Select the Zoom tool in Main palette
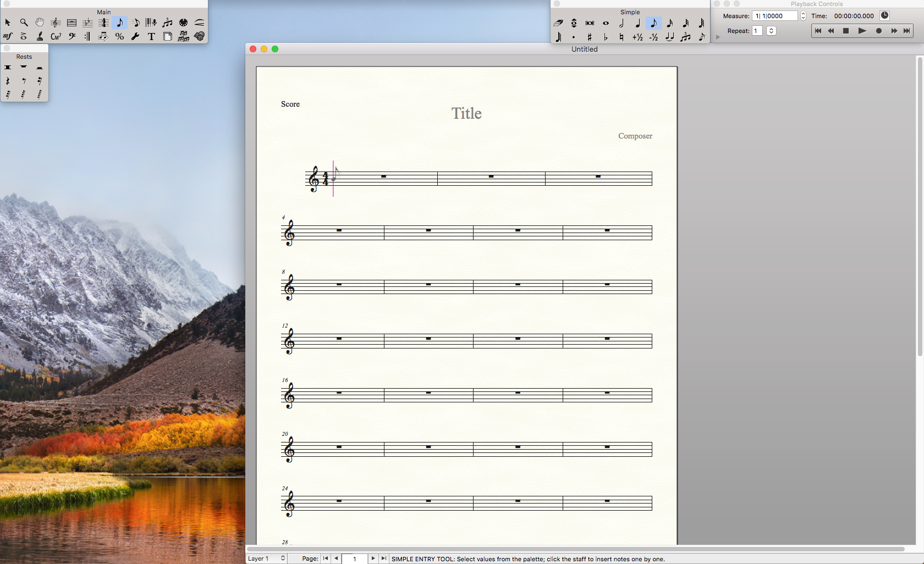The image size is (924, 564). (x=24, y=23)
